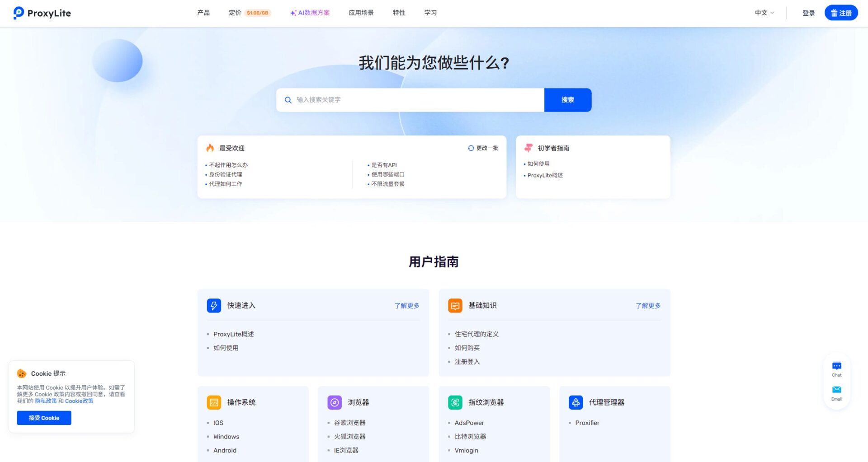868x462 pixels.
Task: Click the ProxyLite logo icon
Action: [19, 13]
